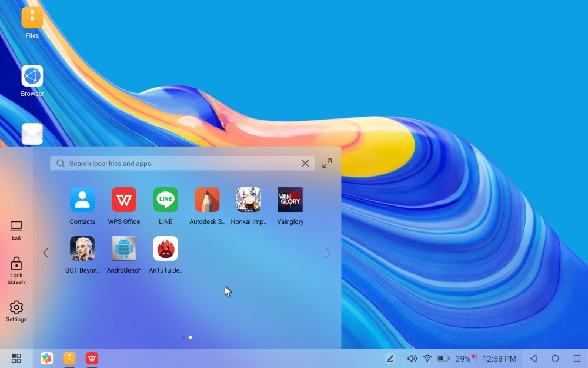Click the 12:58 PM clock
588x368 pixels.
pos(499,359)
